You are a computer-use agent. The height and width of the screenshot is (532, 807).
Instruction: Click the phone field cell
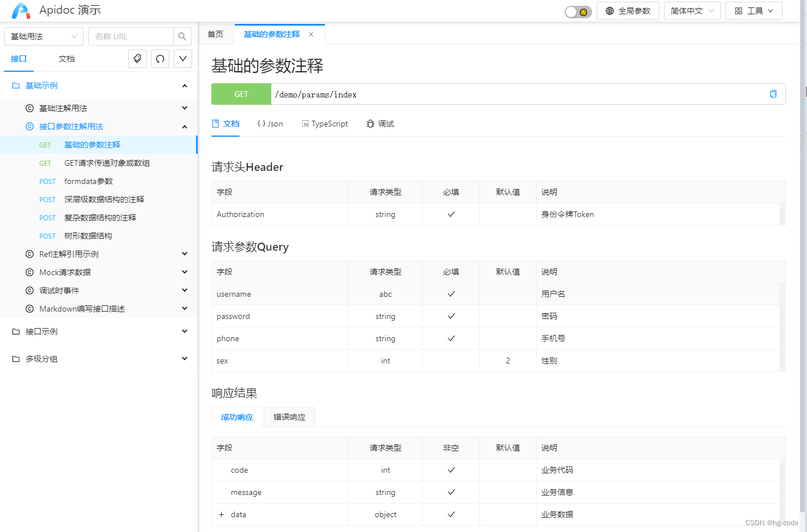tap(280, 338)
